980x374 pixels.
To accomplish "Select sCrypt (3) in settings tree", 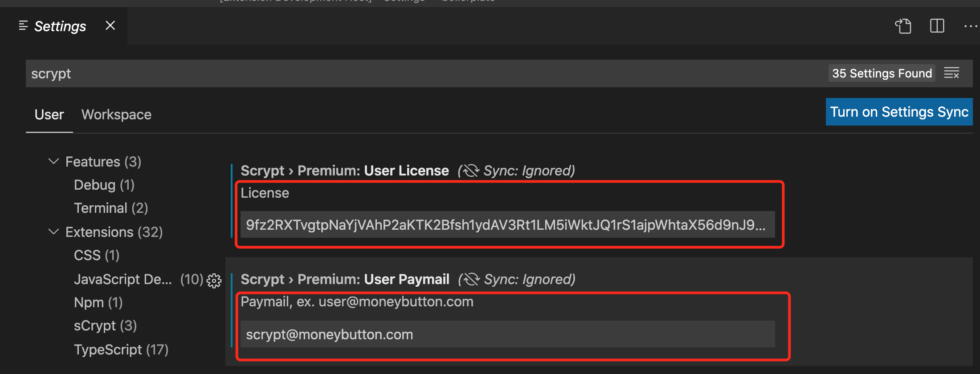I will [106, 325].
